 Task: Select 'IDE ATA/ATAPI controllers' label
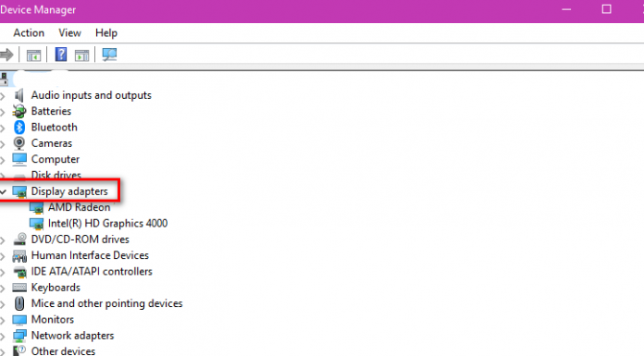[x=92, y=272]
